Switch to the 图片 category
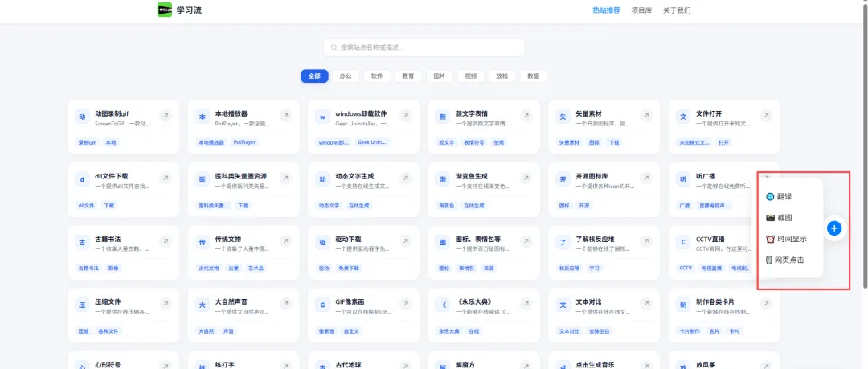Image resolution: width=868 pixels, height=369 pixels. 440,76
